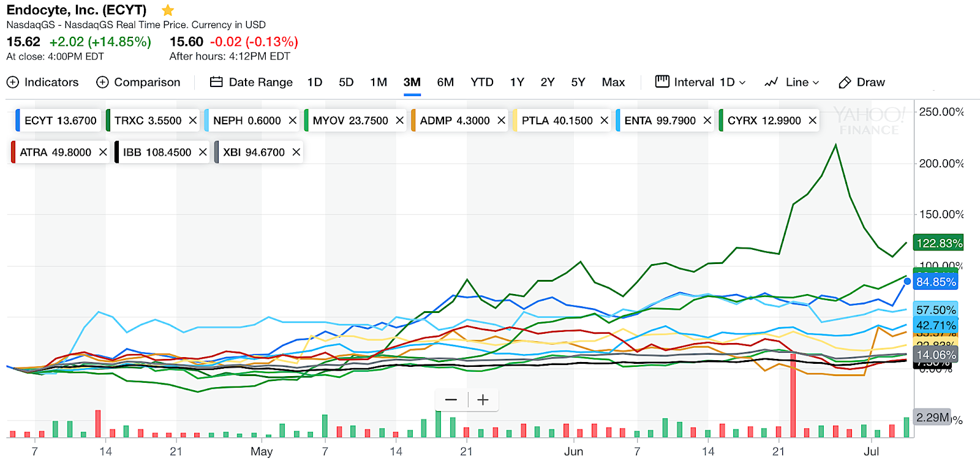Remove PTLA comparison with its X
This screenshot has width=980, height=460.
605,121
